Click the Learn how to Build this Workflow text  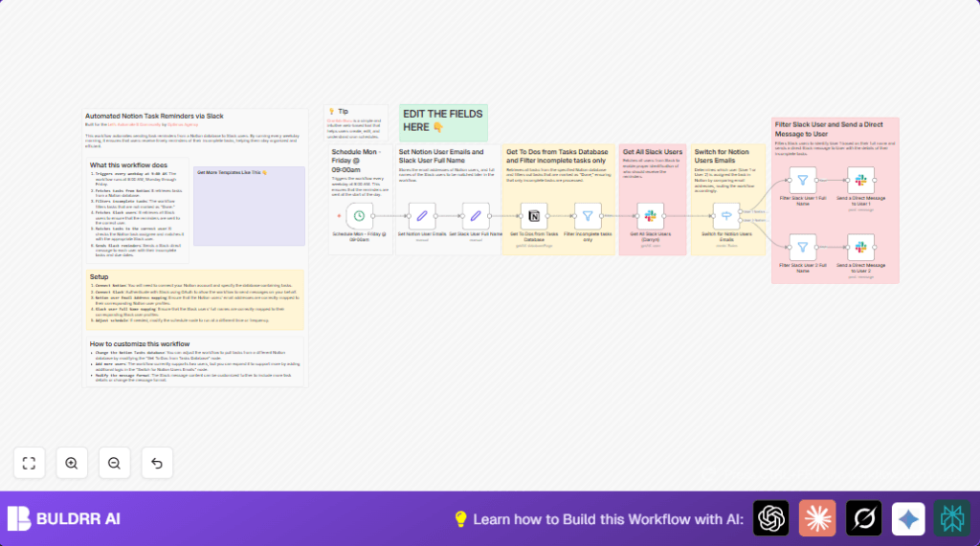click(608, 519)
